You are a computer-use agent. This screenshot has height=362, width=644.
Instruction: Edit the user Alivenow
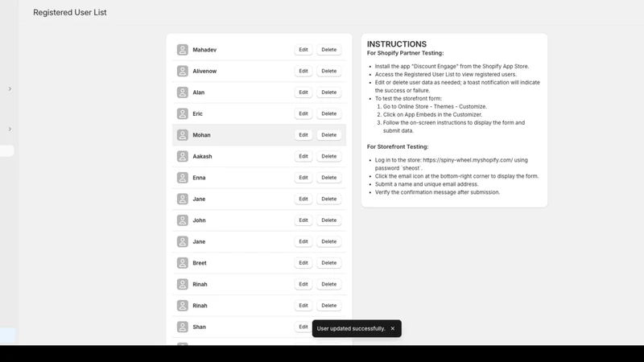pyautogui.click(x=303, y=71)
